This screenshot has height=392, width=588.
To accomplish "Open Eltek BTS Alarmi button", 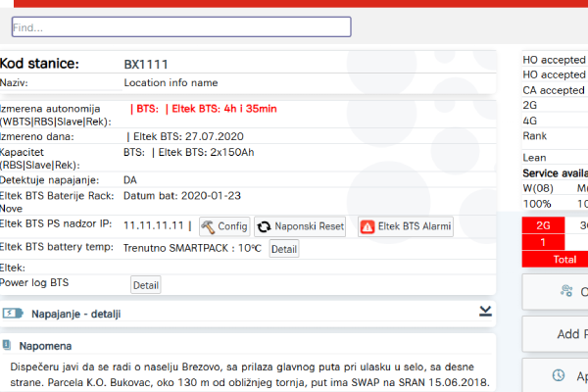I will [x=406, y=226].
